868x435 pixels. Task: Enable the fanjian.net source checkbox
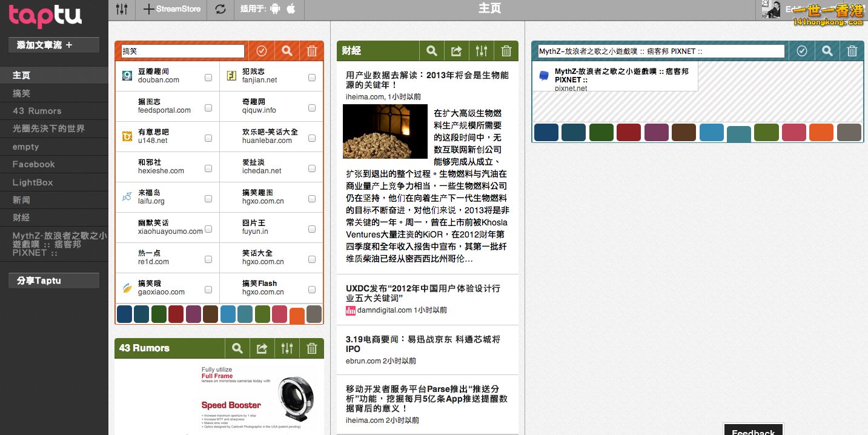point(312,78)
